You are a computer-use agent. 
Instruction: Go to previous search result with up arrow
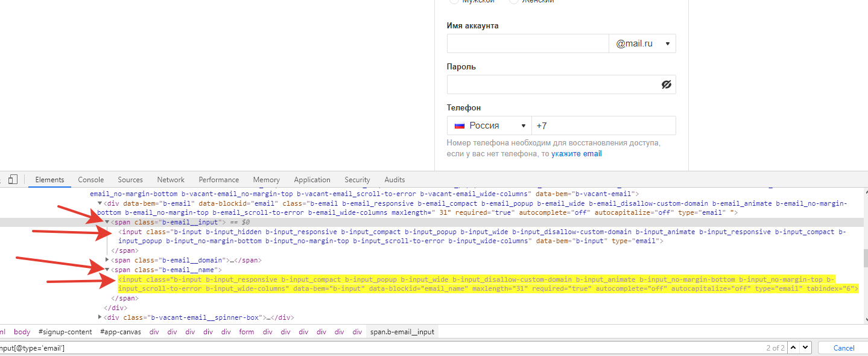tap(793, 348)
